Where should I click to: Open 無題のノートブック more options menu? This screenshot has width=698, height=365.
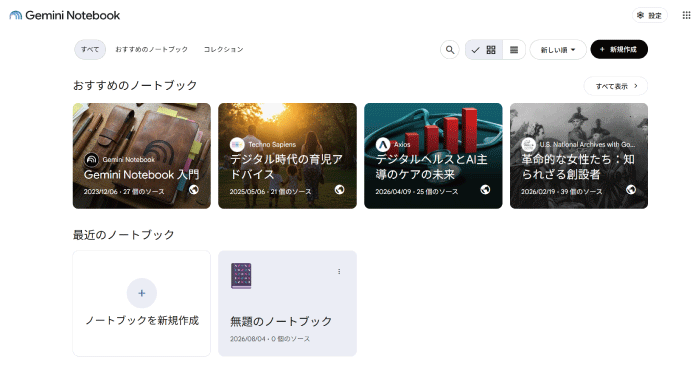click(x=339, y=272)
